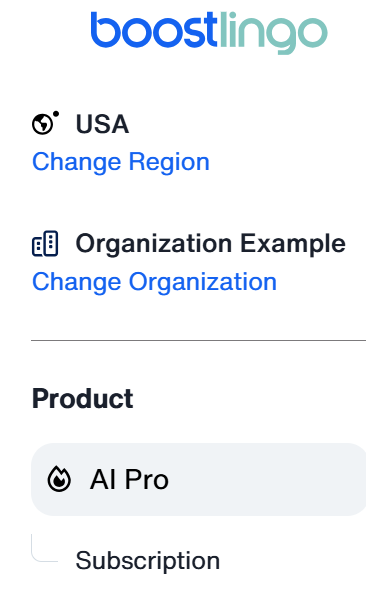366x594 pixels.
Task: Click the teal "lingo" part of the logo
Action: tap(273, 33)
